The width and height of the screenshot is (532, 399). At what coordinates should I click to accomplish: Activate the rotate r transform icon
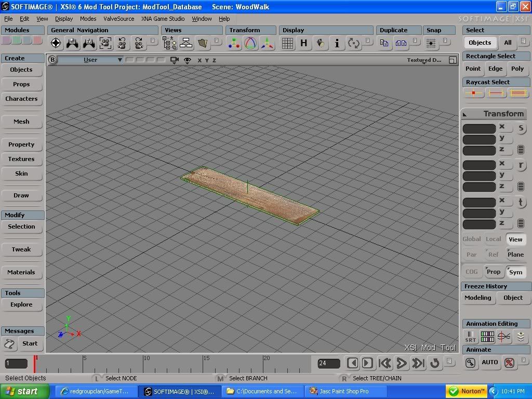[x=521, y=165]
